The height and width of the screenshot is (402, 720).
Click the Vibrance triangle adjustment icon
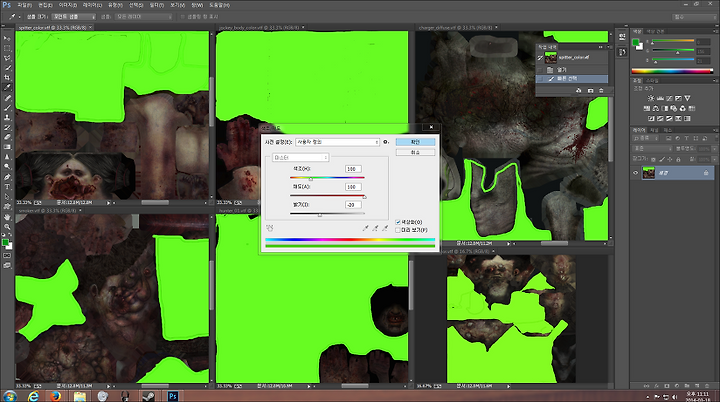[687, 98]
